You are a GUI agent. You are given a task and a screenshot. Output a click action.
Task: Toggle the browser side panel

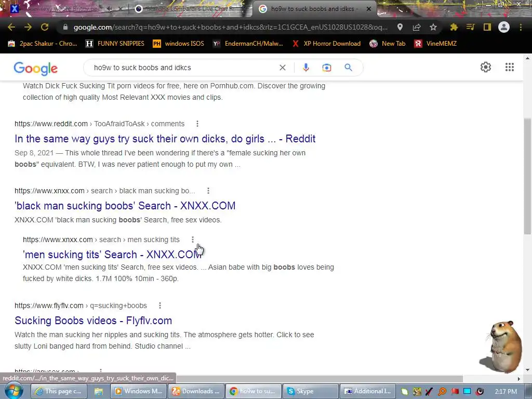pos(487,27)
